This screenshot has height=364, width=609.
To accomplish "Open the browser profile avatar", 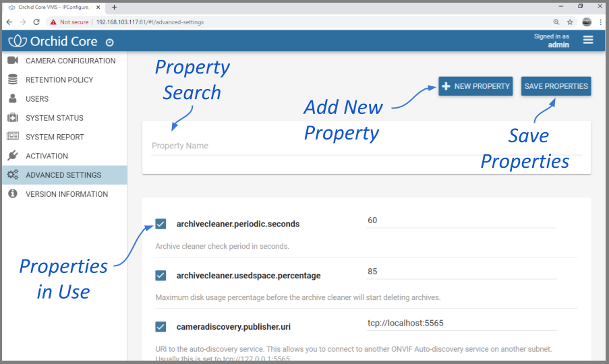I will click(x=587, y=22).
